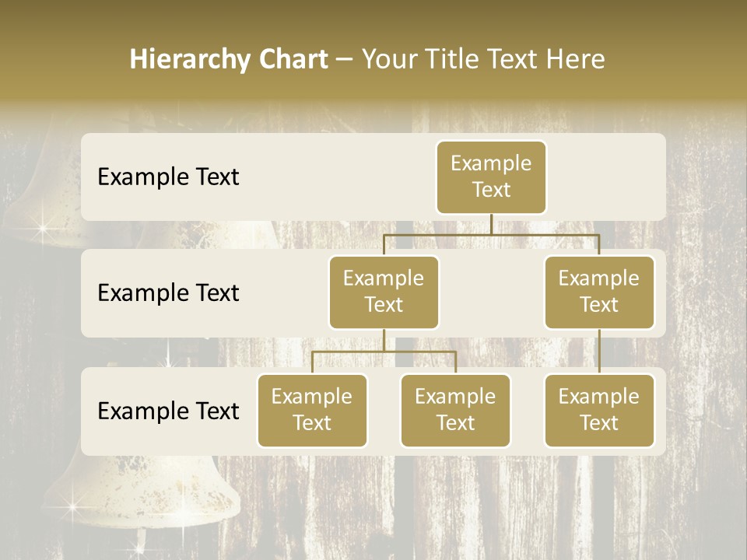This screenshot has width=747, height=560.
Task: Select the "Your Title Text Here" title portion
Action: [482, 59]
